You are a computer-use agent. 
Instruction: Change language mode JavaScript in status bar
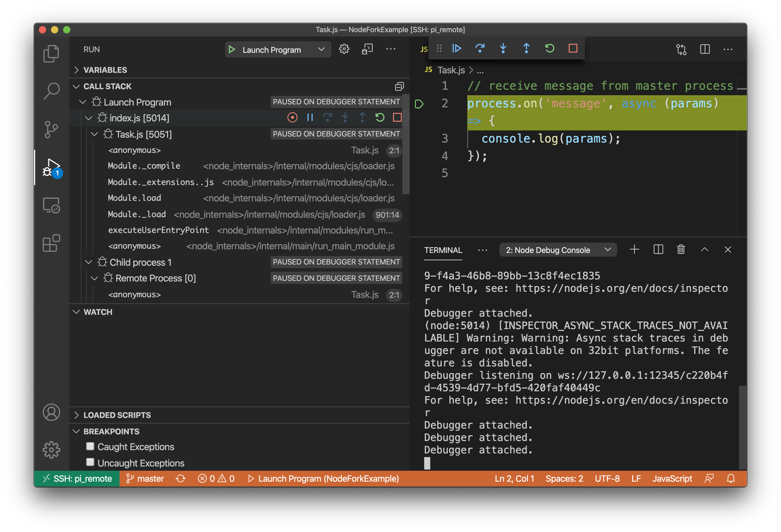pos(672,479)
